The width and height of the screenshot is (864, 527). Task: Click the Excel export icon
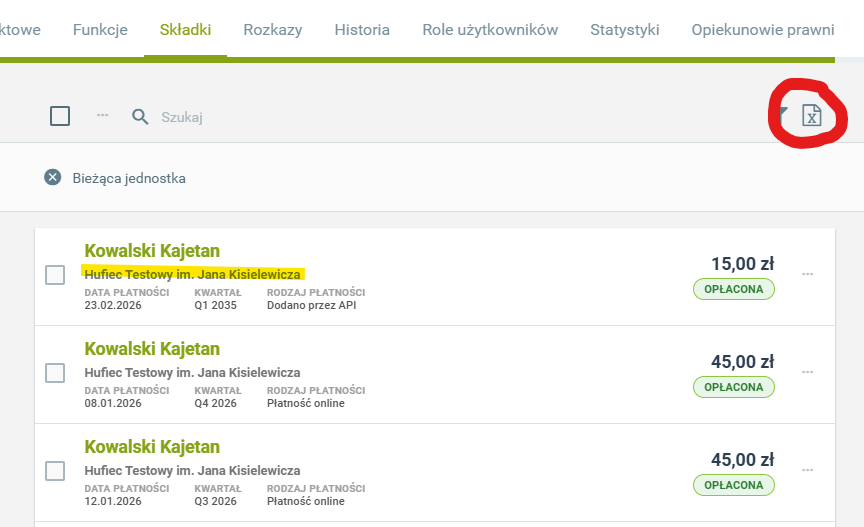click(812, 116)
